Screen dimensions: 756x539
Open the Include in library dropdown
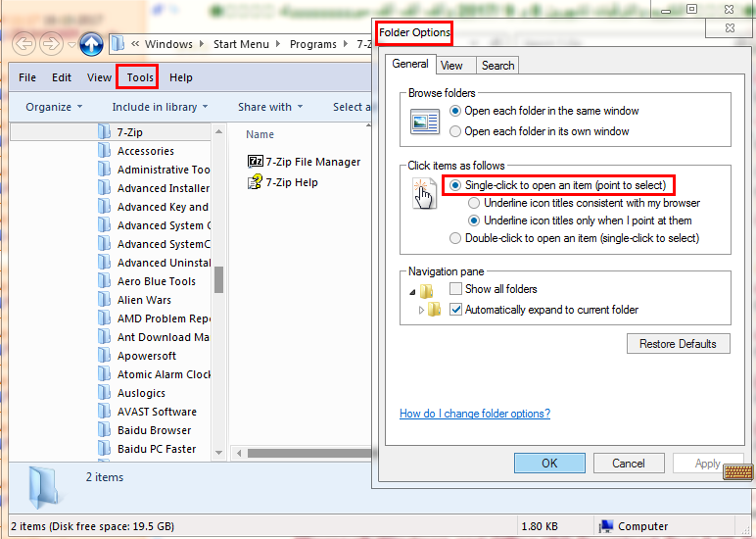160,107
